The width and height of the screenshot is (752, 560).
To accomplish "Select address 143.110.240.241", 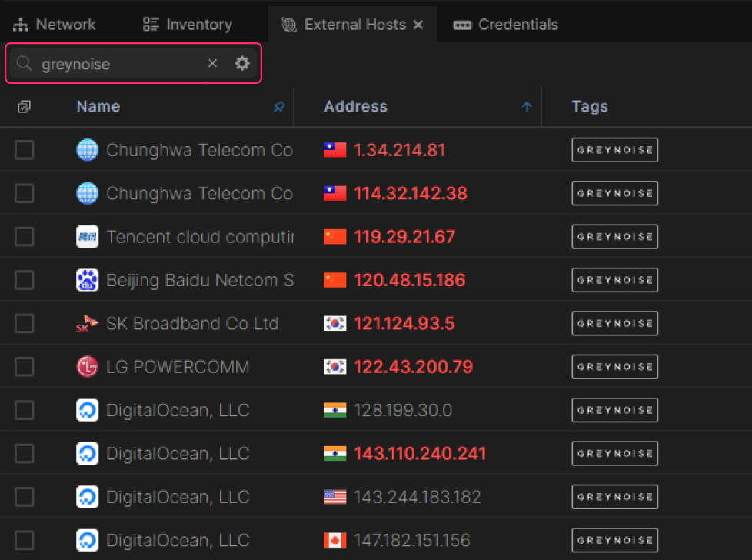I will (420, 454).
